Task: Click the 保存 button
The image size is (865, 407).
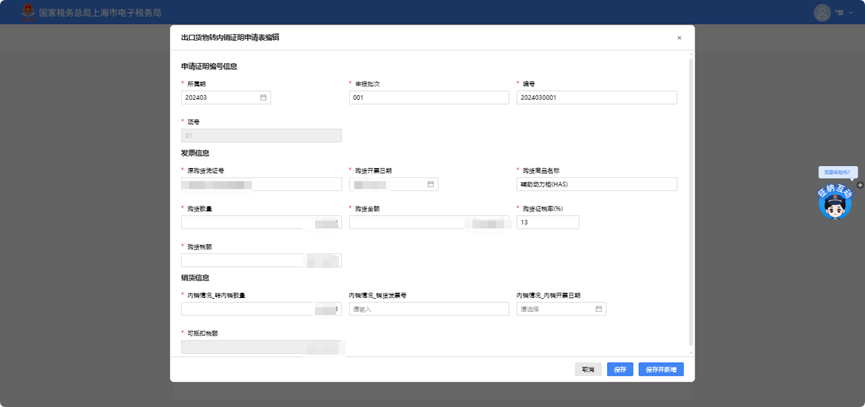Action: 620,369
